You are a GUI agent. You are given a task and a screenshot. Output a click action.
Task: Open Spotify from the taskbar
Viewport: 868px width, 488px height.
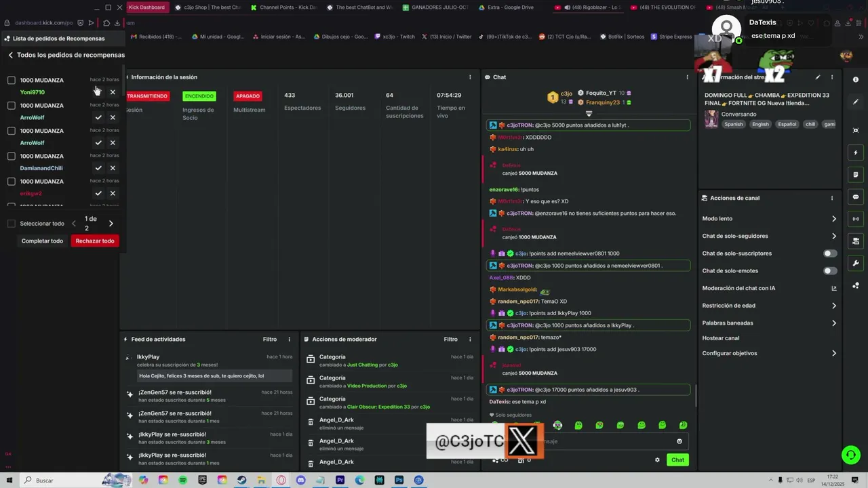tap(182, 480)
